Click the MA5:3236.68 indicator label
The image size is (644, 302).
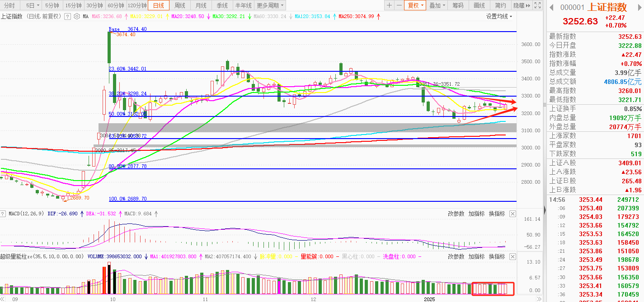107,16
